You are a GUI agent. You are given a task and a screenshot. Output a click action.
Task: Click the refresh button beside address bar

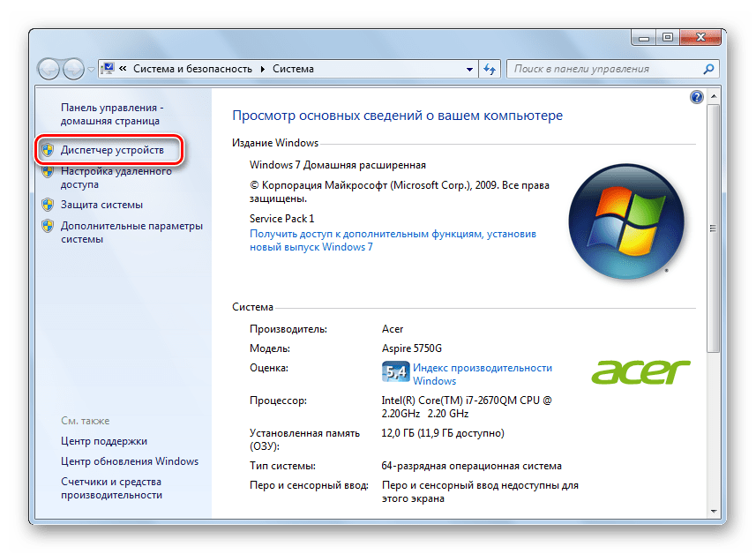click(490, 69)
